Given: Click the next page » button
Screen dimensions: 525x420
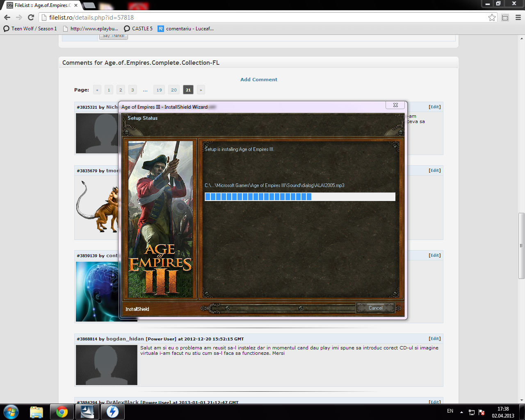Looking at the screenshot, I should click(201, 90).
